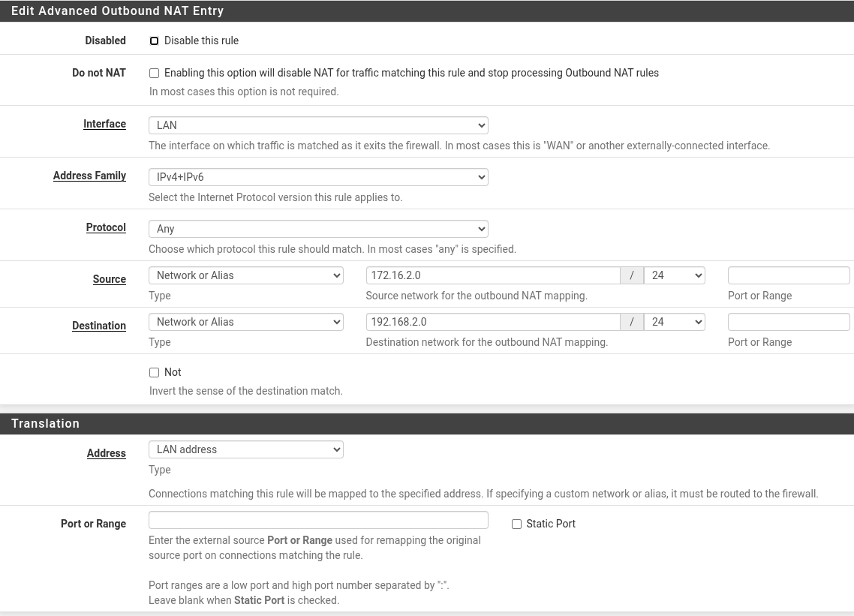Click the Translation Port or Range input

(318, 520)
